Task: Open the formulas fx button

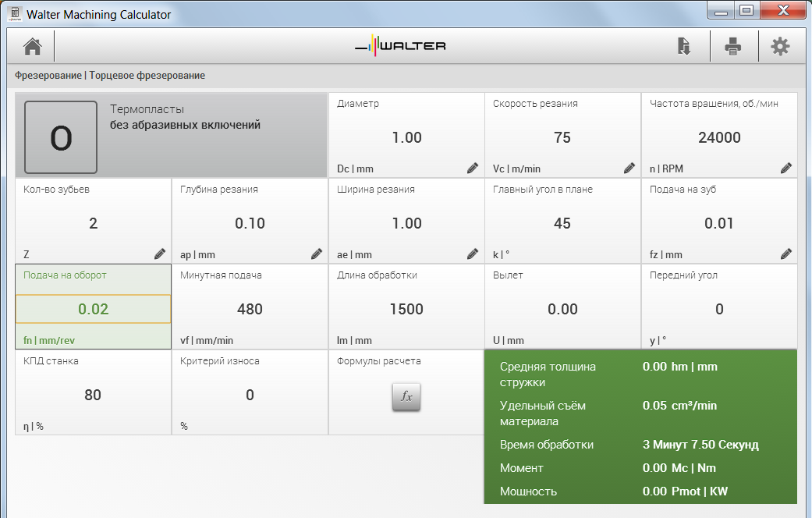Action: tap(406, 397)
